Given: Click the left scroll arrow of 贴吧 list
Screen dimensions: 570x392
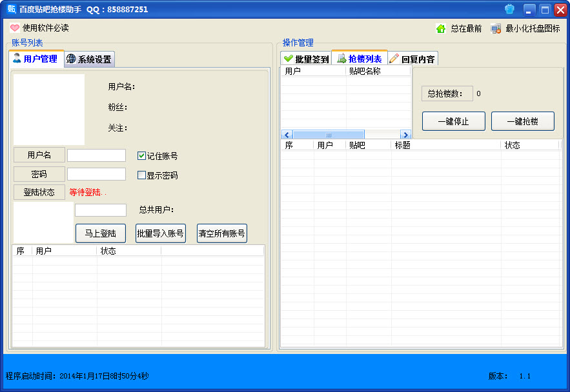Looking at the screenshot, I should [287, 135].
